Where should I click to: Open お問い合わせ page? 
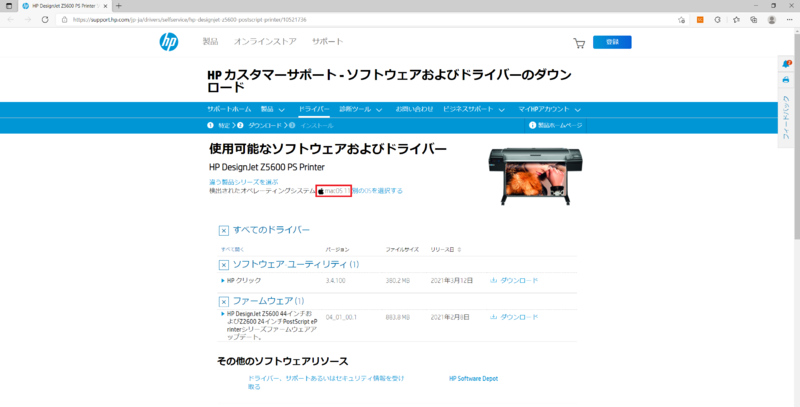tap(414, 109)
